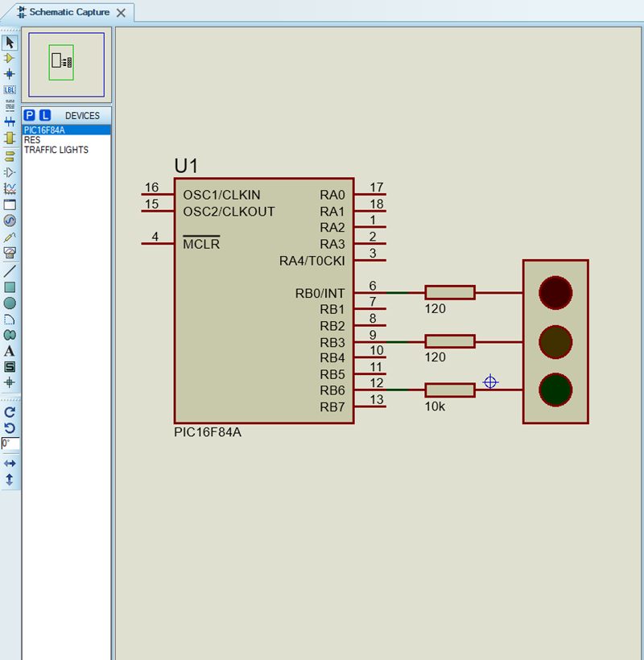Toggle the vertical flip (Y-Mirror) button

coord(10,480)
